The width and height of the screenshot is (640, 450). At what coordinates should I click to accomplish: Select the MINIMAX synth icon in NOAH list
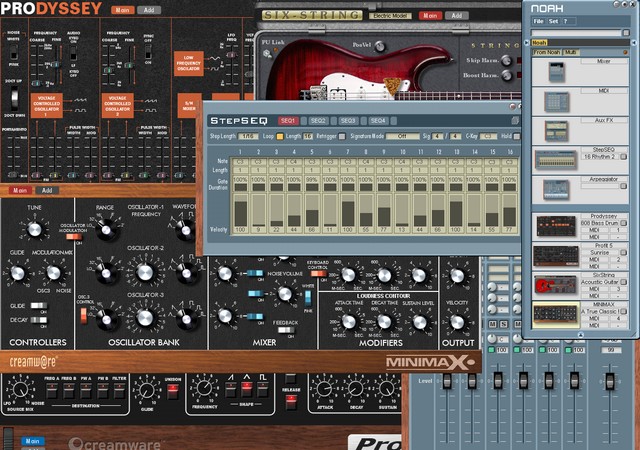click(556, 314)
